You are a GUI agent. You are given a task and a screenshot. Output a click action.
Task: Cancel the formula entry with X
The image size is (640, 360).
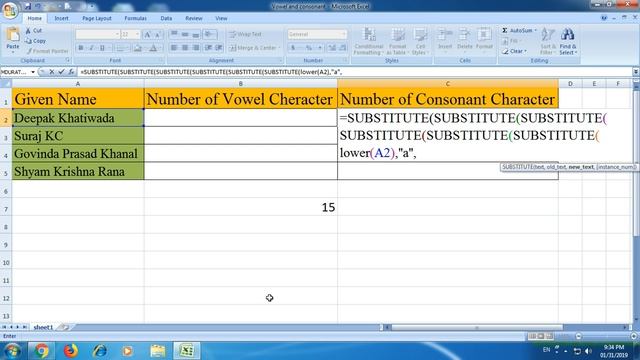pos(51,72)
